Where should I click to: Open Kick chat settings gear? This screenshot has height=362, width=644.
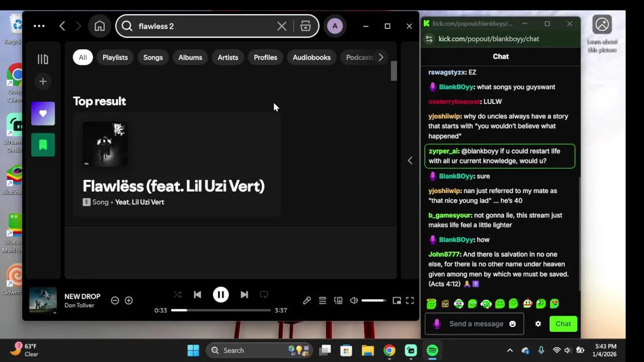click(x=538, y=324)
